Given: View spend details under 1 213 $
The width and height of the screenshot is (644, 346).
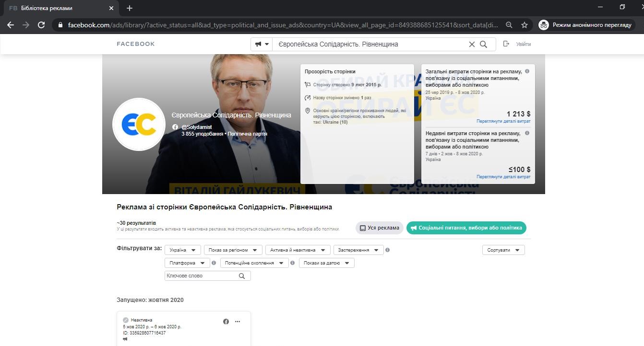Looking at the screenshot, I should tap(503, 121).
